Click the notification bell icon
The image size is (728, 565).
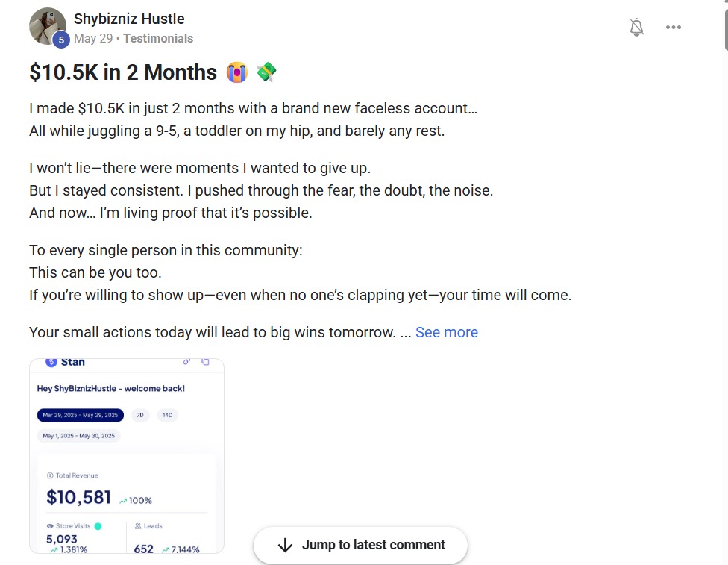tap(636, 28)
